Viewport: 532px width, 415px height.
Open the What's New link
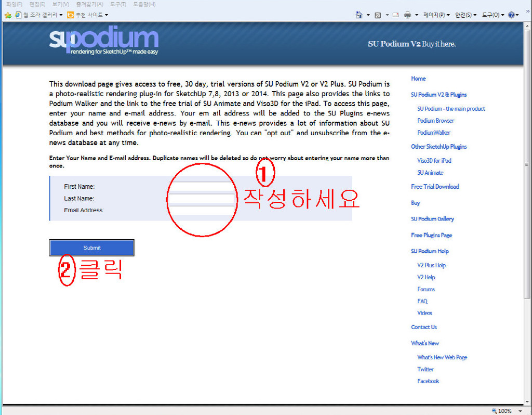click(425, 343)
